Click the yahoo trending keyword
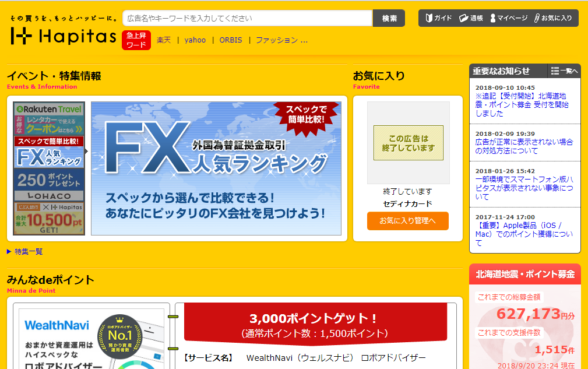 (x=195, y=40)
